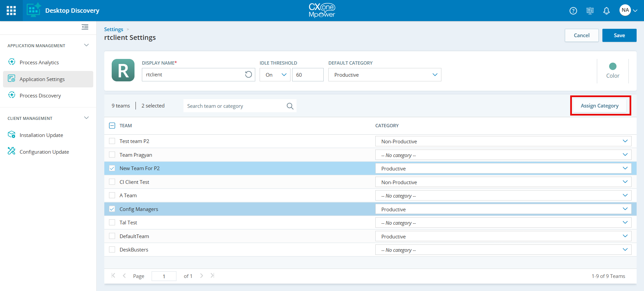This screenshot has width=644, height=291.
Task: Click the help question mark icon
Action: click(573, 11)
